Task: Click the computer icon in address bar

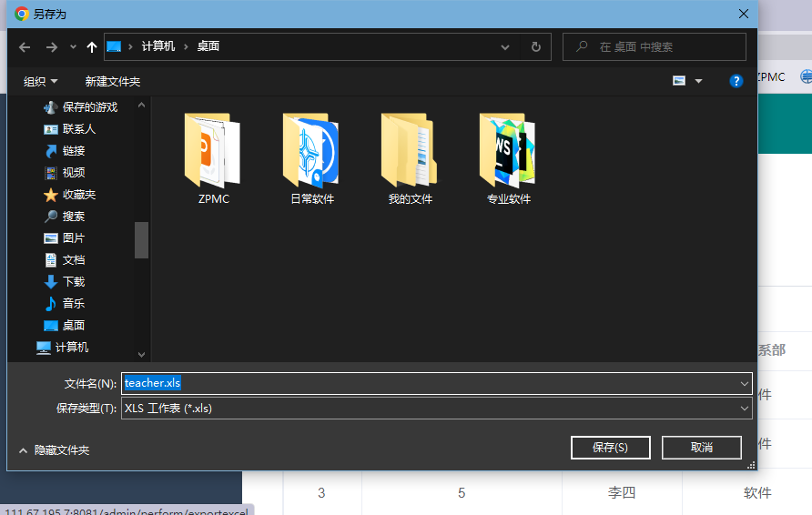Action: pos(114,46)
